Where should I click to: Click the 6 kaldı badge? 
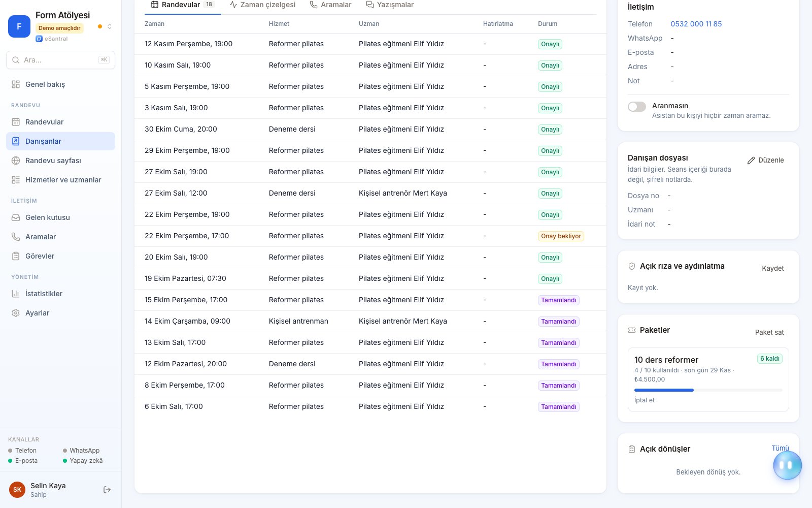770,359
